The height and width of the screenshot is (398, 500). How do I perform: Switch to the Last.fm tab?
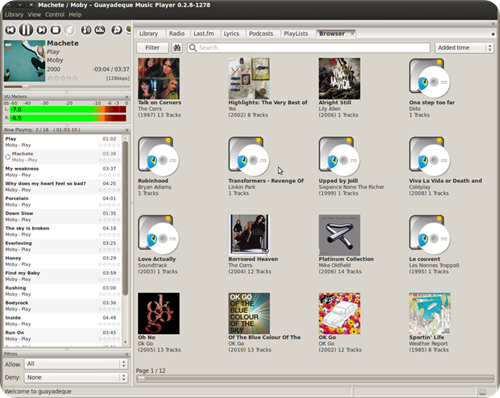[x=204, y=34]
